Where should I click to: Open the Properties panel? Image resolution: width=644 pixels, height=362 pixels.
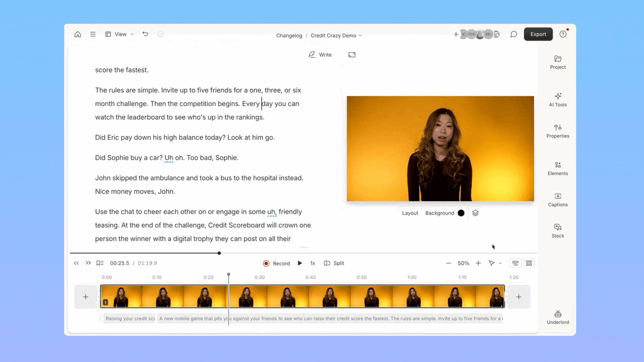[x=557, y=130]
